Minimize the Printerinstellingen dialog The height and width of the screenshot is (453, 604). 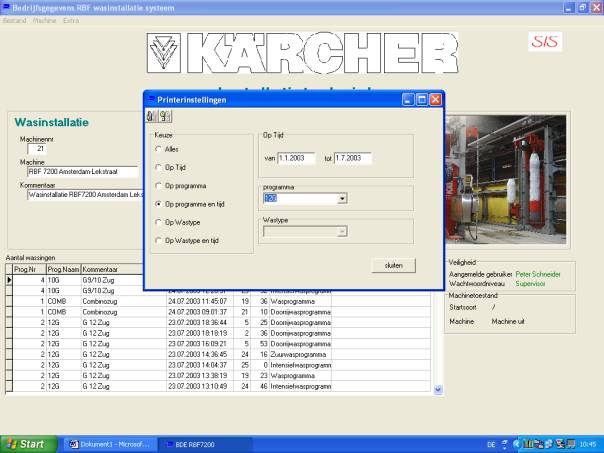[x=408, y=100]
